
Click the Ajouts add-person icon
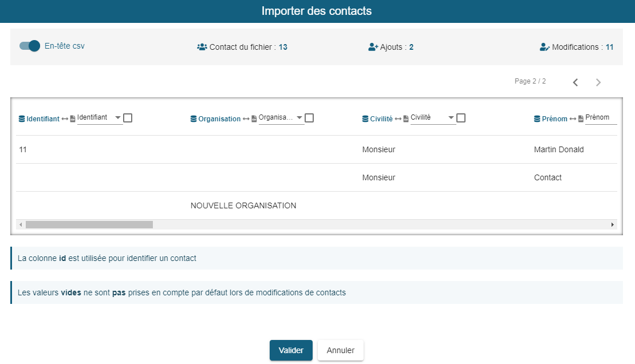(x=373, y=48)
